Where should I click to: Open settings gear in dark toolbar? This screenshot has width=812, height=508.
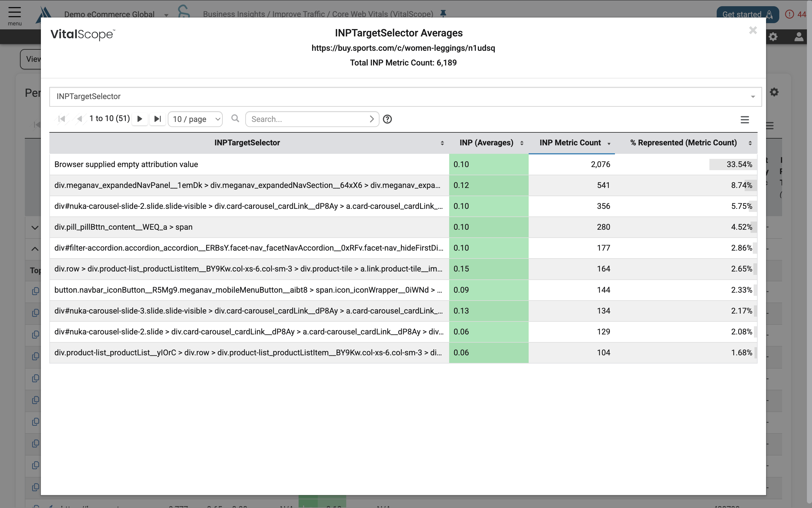click(x=773, y=37)
